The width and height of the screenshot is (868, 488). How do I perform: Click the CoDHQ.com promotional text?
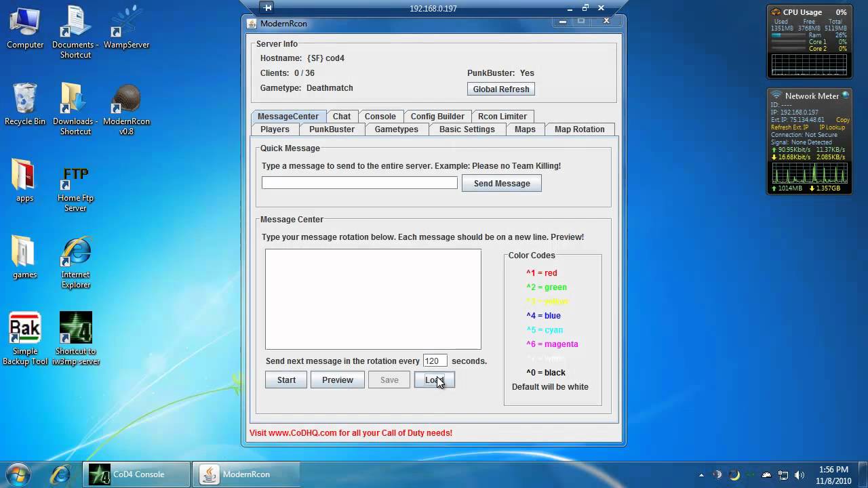pos(351,432)
